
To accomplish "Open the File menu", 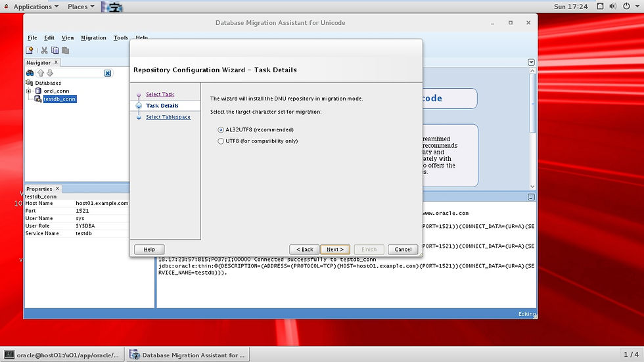I will [x=32, y=37].
